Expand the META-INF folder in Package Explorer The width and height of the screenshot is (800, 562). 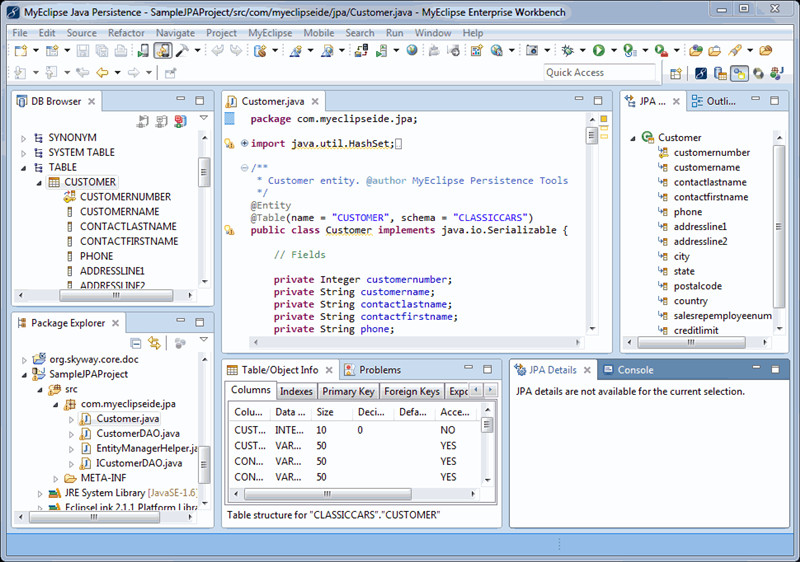click(55, 478)
